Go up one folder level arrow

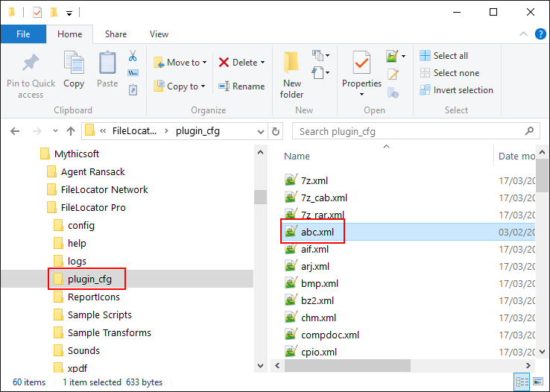(x=71, y=131)
